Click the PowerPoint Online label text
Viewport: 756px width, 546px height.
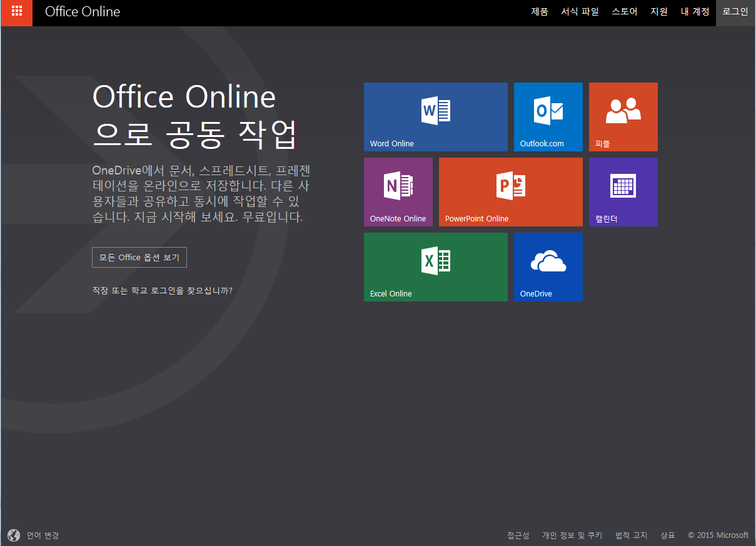tap(477, 219)
